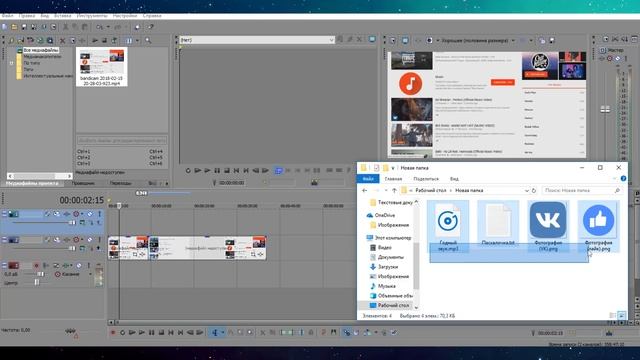
Task: Create a new project from the toolbar
Action: pyautogui.click(x=4, y=27)
